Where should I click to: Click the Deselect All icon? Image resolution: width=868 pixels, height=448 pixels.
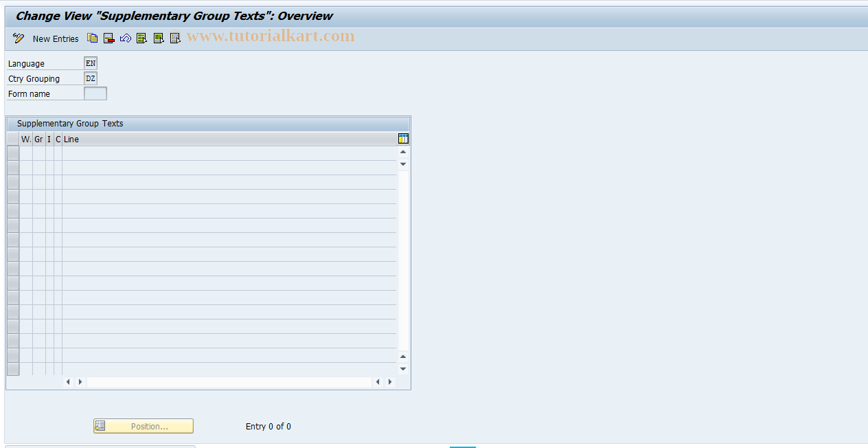(175, 38)
